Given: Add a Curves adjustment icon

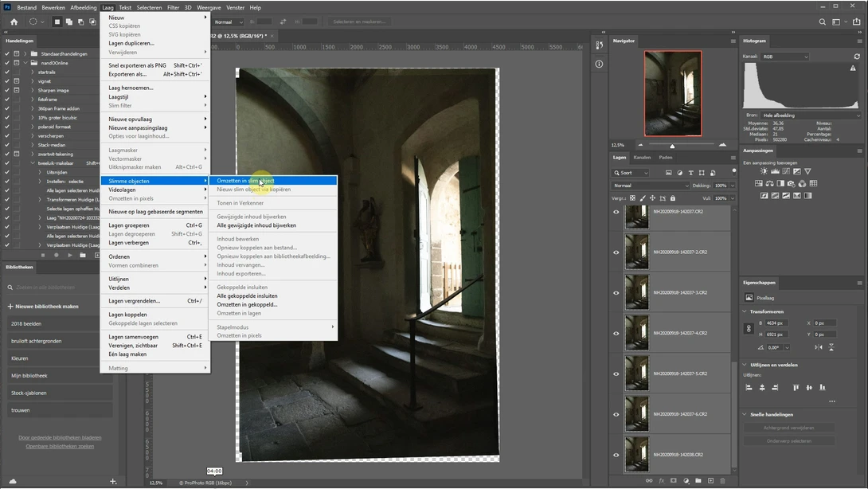Looking at the screenshot, I should tap(786, 172).
